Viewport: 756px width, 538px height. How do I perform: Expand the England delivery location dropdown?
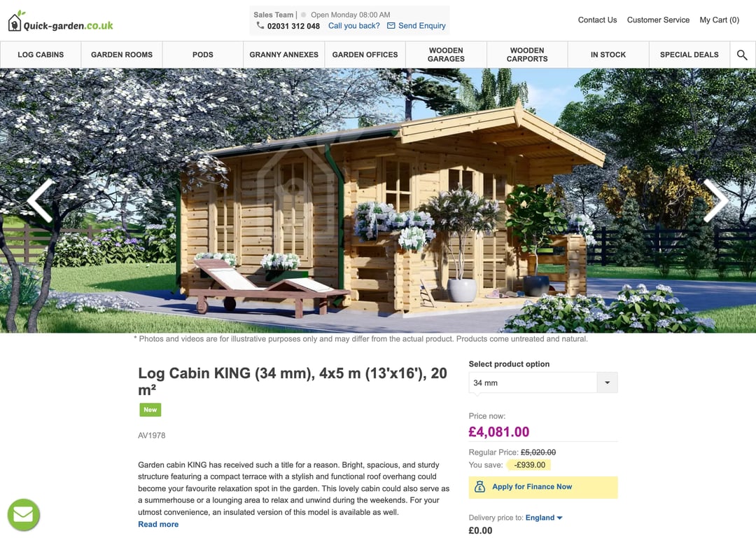(x=544, y=517)
